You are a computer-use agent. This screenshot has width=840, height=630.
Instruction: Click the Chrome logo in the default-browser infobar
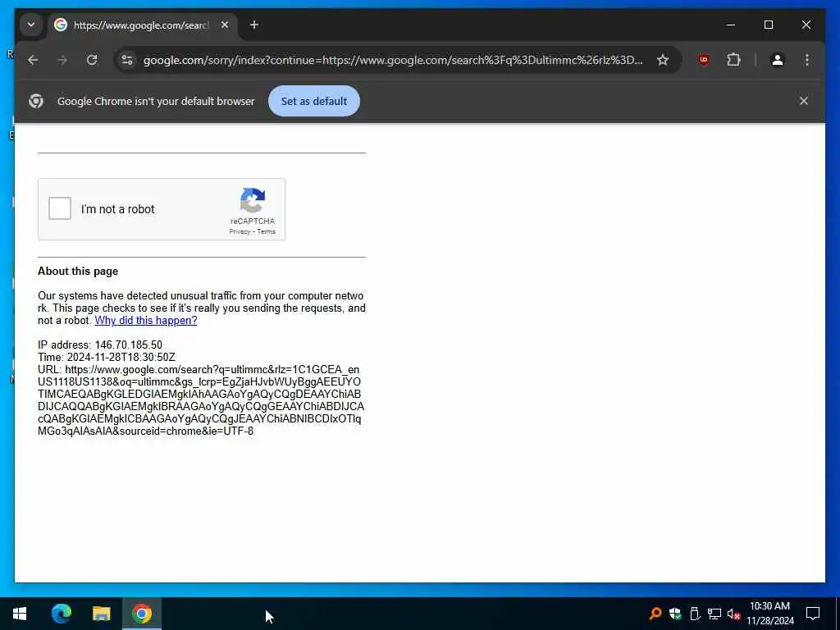point(36,101)
